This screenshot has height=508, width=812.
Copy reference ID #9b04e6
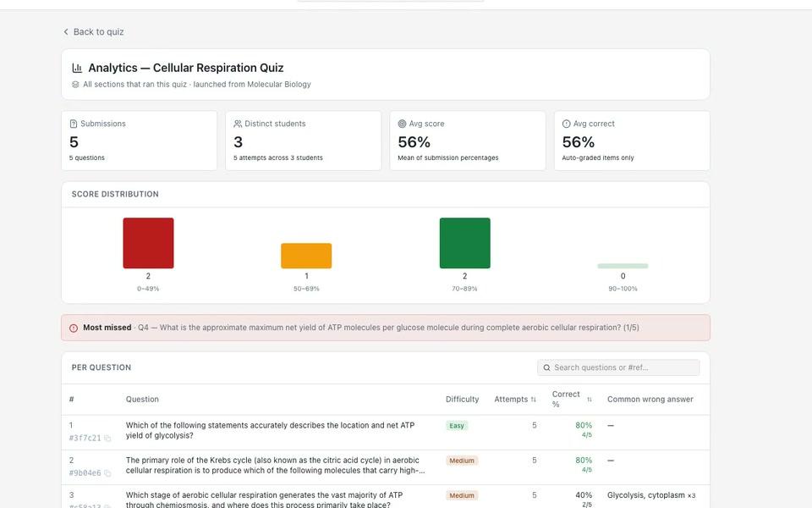(107, 473)
